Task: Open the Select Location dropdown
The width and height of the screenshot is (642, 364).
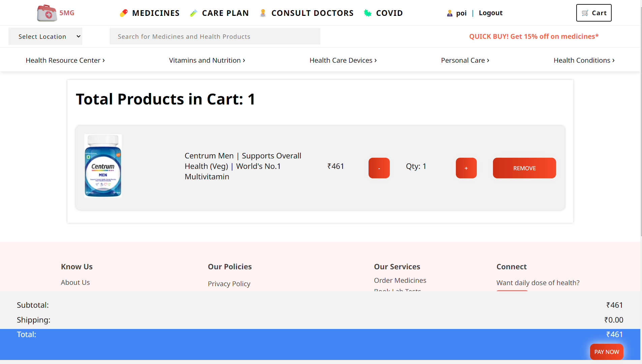Action: point(46,36)
